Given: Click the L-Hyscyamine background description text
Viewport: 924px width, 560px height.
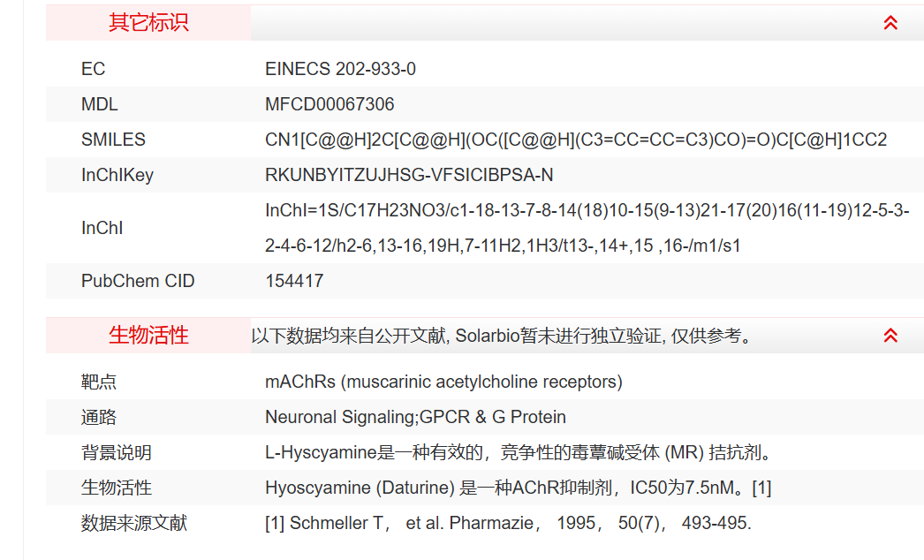Looking at the screenshot, I should pyautogui.click(x=519, y=452).
